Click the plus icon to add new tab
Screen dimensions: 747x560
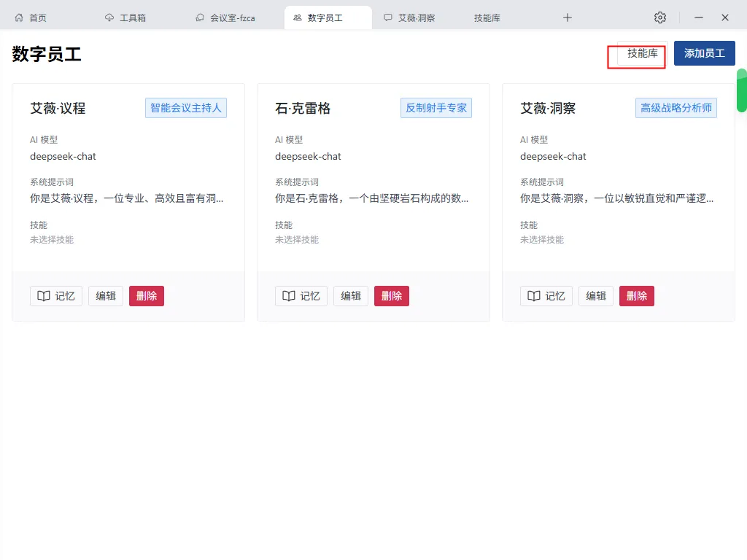pyautogui.click(x=568, y=17)
